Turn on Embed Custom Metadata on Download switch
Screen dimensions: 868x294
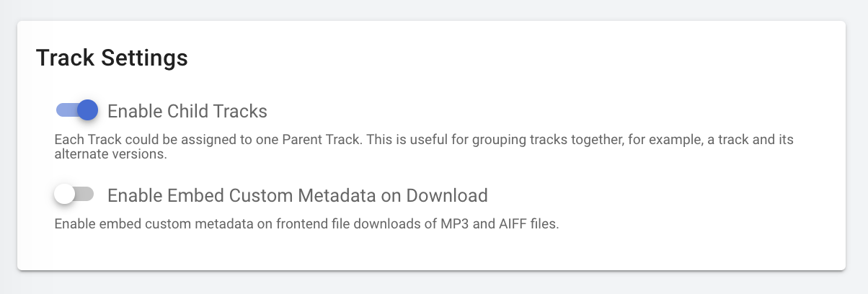click(x=75, y=194)
